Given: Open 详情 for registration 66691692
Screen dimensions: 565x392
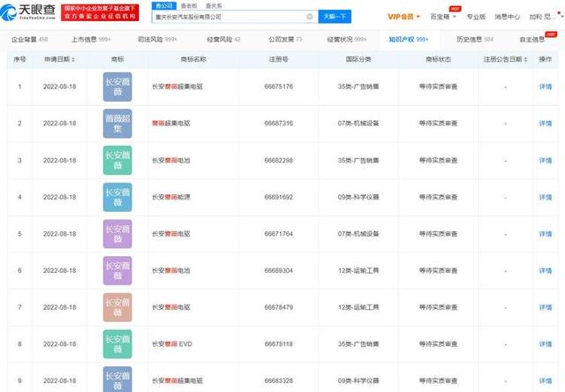Looking at the screenshot, I should (546, 197).
